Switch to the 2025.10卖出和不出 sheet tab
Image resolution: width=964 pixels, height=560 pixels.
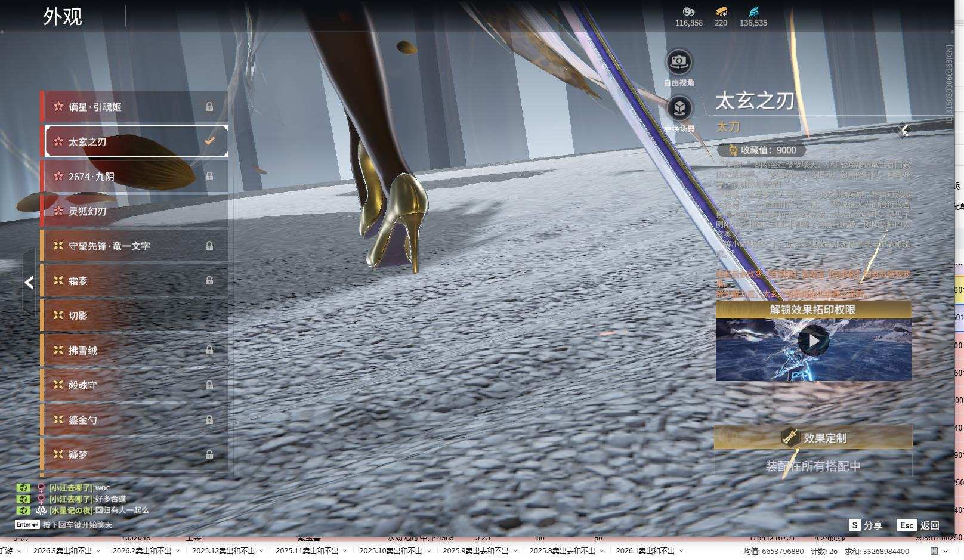[390, 551]
